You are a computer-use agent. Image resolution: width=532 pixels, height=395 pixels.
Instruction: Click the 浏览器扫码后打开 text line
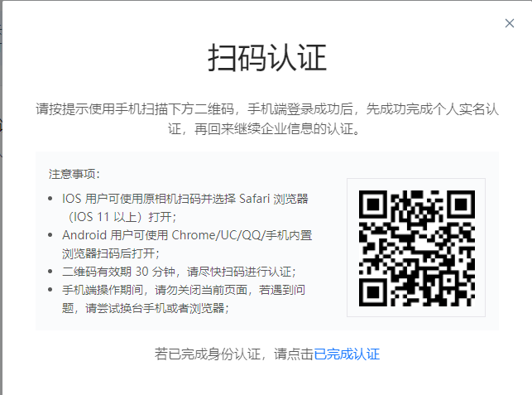pyautogui.click(x=111, y=253)
